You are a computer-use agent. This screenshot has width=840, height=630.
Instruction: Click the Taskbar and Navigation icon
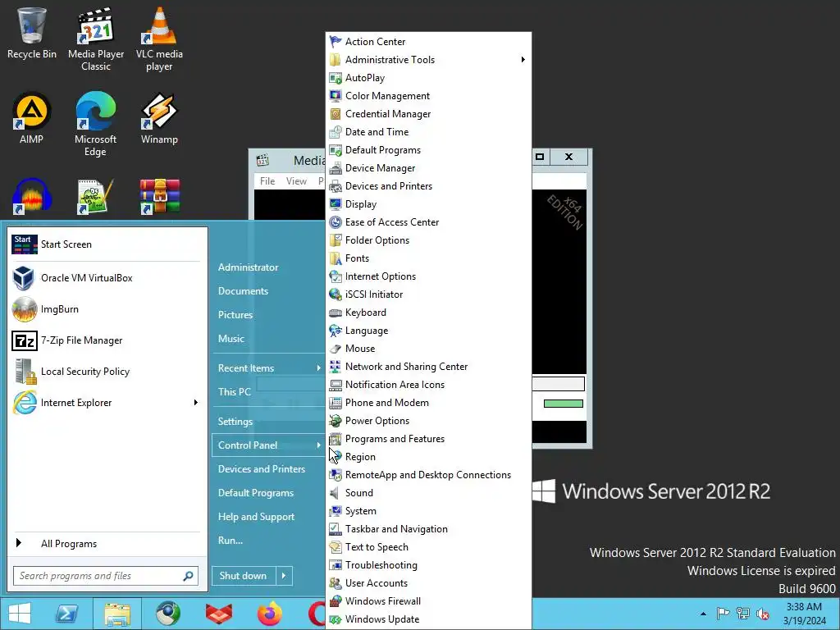pyautogui.click(x=336, y=529)
